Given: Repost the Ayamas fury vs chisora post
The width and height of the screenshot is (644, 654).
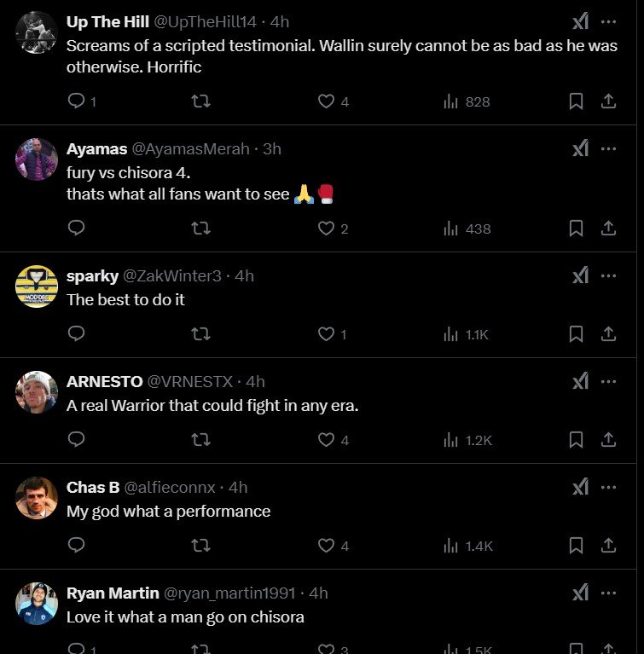Looking at the screenshot, I should (200, 229).
